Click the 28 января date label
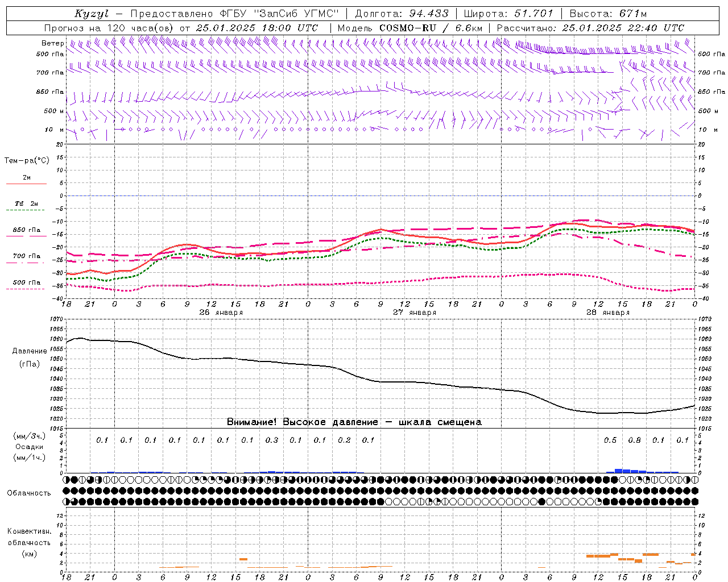 [607, 313]
